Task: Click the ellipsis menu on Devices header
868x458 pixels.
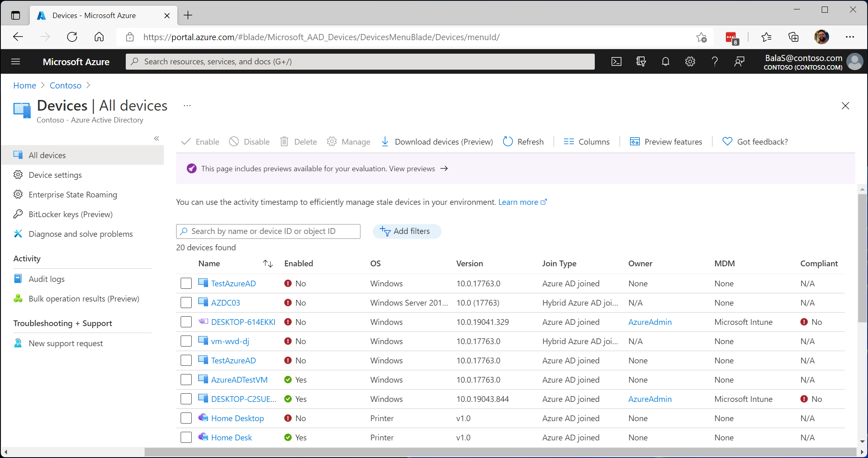Action: (187, 106)
